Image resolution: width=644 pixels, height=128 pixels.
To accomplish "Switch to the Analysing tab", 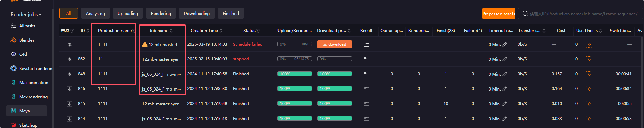I will tap(95, 13).
